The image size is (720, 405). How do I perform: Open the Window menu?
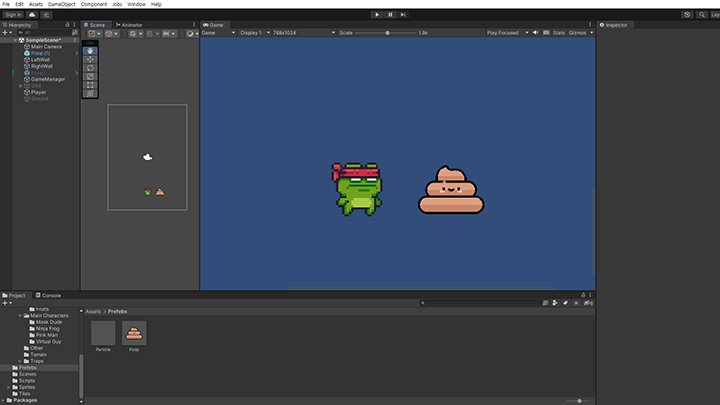click(x=136, y=4)
